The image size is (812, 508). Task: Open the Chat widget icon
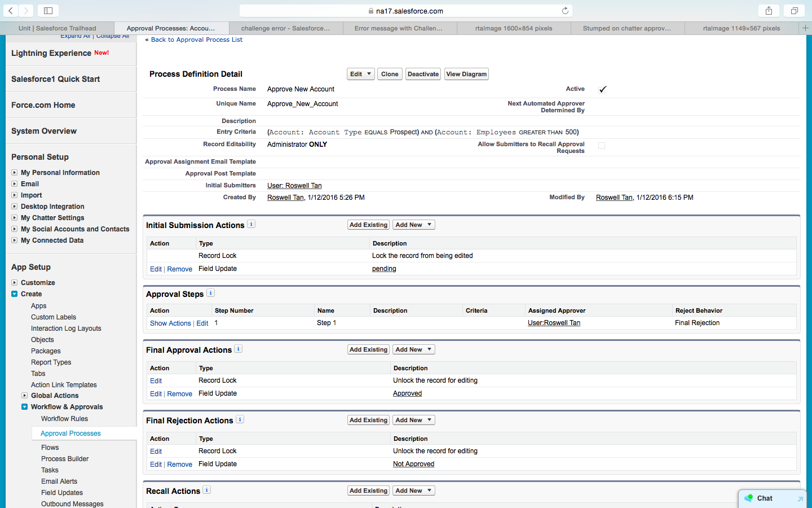click(749, 498)
